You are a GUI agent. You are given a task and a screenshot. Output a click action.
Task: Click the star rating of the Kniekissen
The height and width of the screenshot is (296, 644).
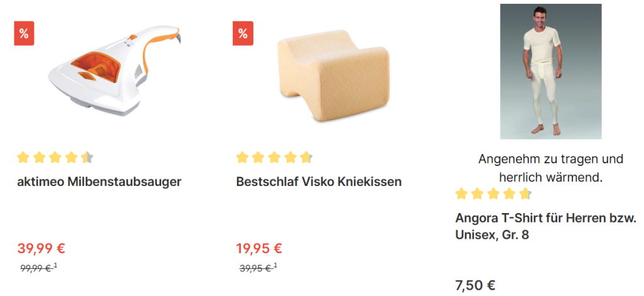point(274,157)
